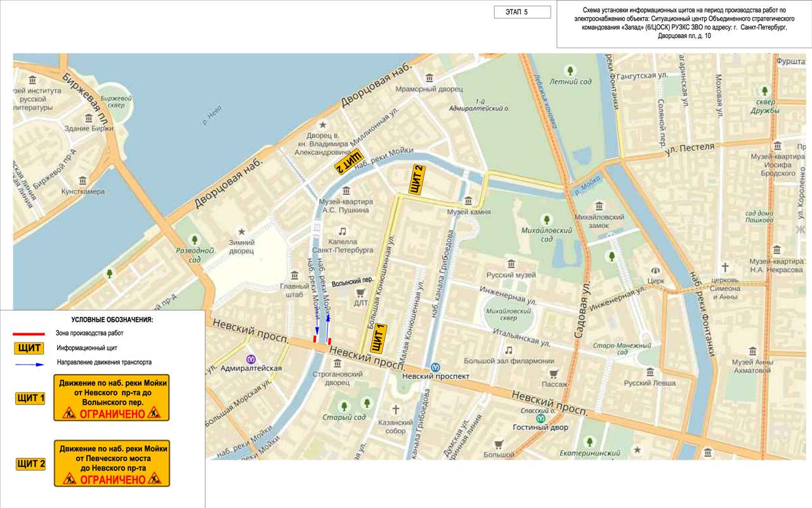Click the ЭТАП 5 box
The height and width of the screenshot is (508, 812).
click(522, 12)
